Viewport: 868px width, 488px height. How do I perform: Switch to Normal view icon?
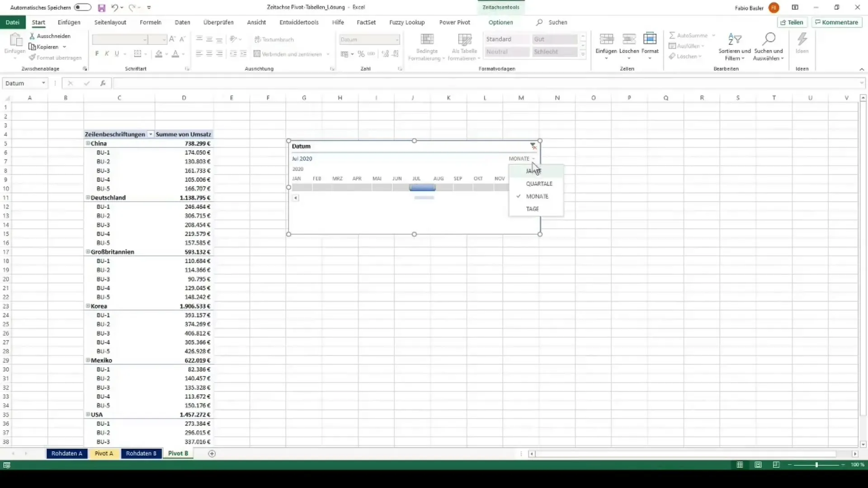point(740,465)
